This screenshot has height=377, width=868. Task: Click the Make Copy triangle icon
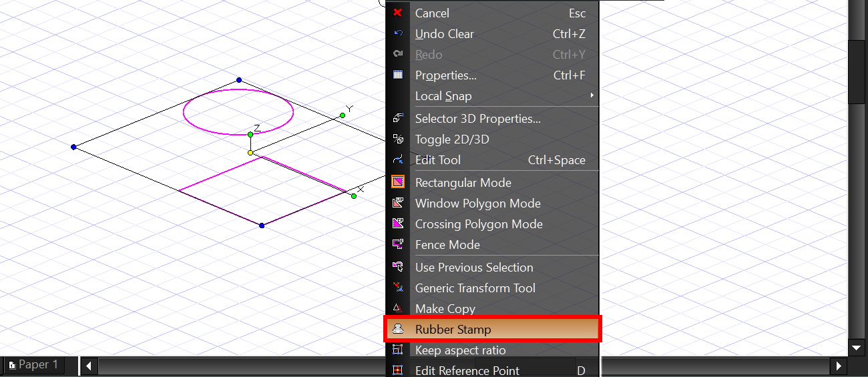point(398,308)
